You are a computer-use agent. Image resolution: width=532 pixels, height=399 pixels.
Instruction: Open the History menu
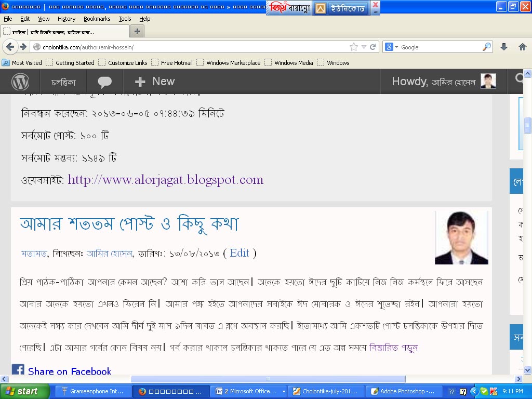(66, 19)
